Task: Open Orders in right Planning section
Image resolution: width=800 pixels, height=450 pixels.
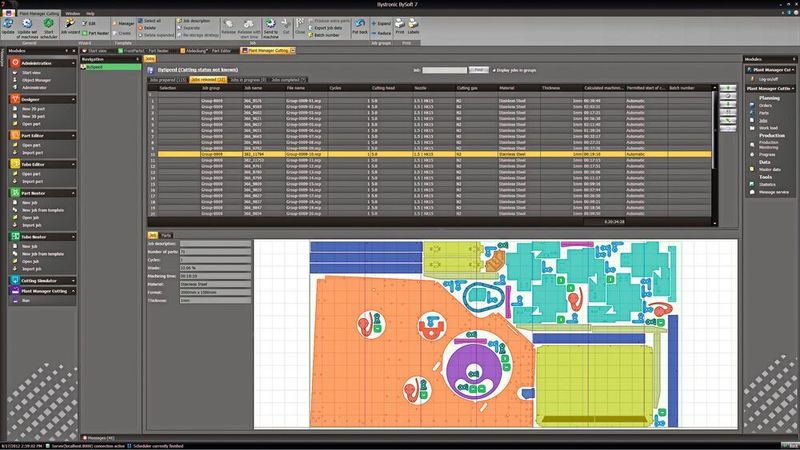Action: pyautogui.click(x=765, y=106)
